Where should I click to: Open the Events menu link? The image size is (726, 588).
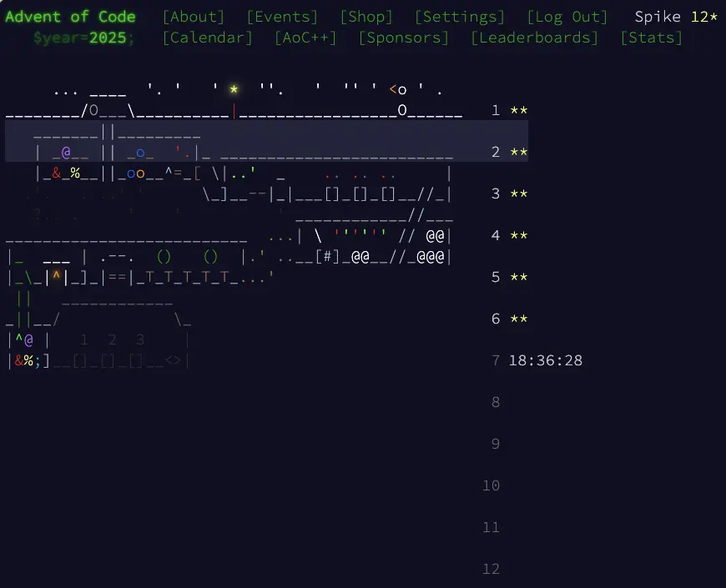282,17
